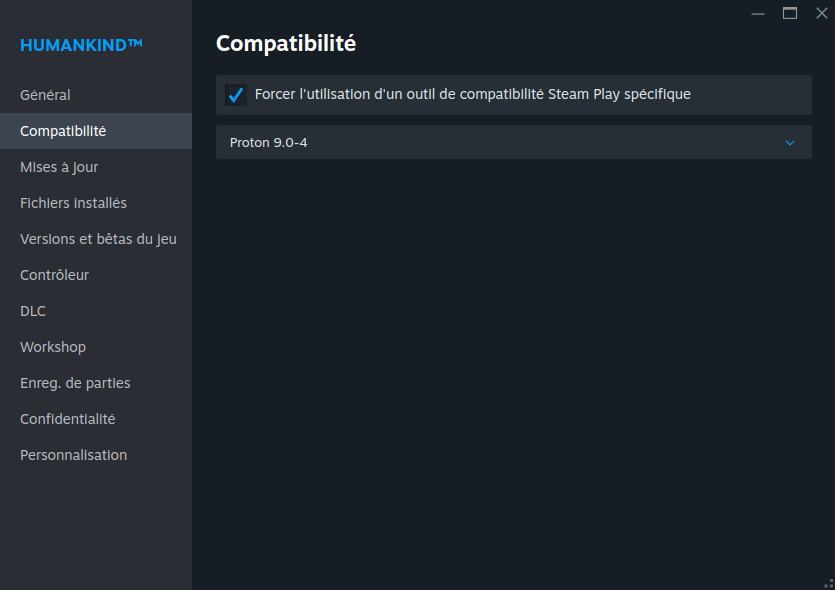Click the Forcer l'utilisation label text
835x590 pixels.
472,94
